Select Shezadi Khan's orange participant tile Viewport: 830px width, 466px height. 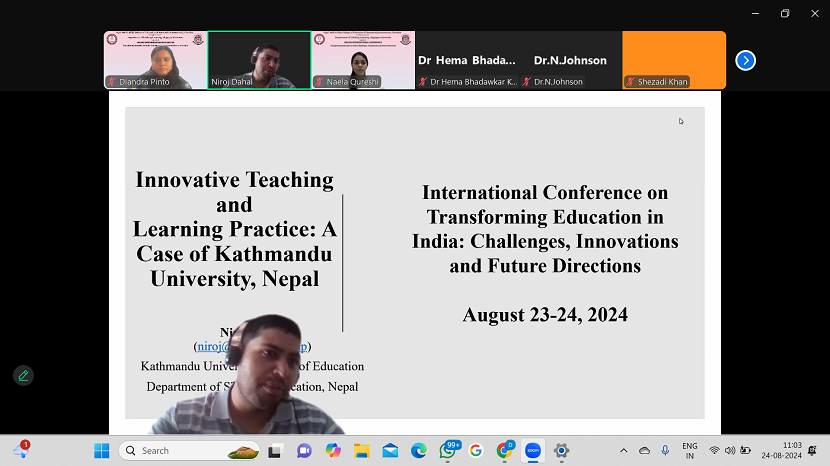674,60
